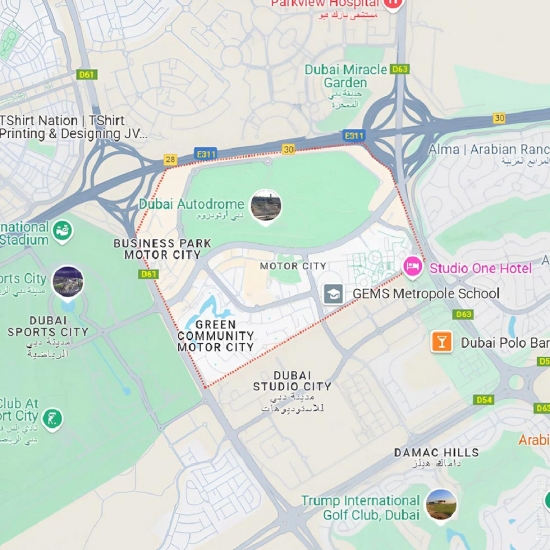Click the Dubai Studio City label
550x550 pixels.
292,381
